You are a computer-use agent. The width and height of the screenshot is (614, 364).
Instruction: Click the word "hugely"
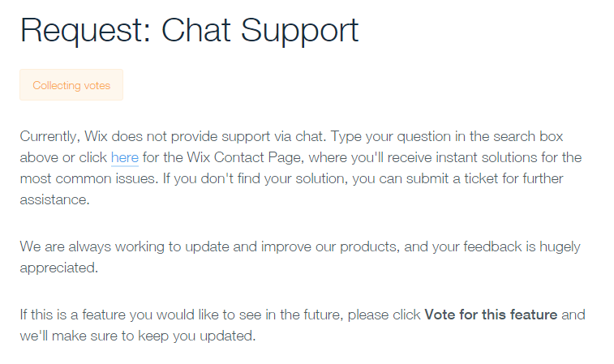click(560, 247)
